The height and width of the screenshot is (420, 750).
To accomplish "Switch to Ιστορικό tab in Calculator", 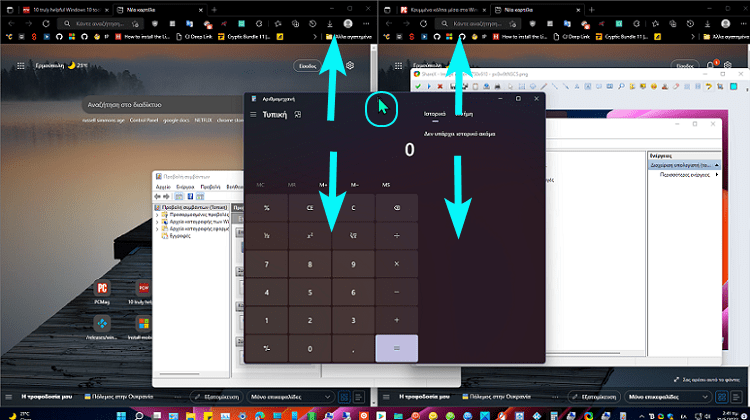I will pos(435,114).
